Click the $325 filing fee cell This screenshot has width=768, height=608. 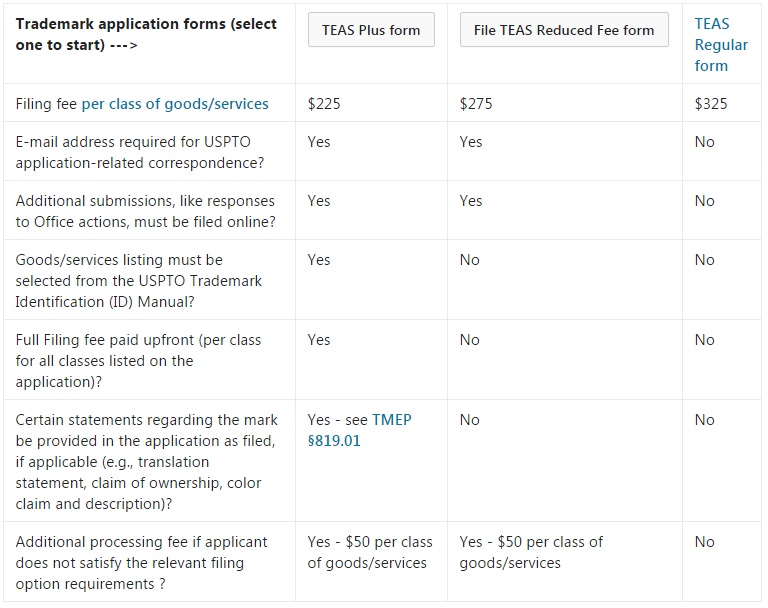coord(711,104)
